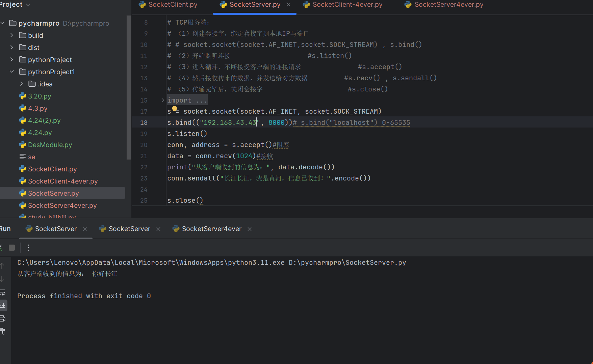Toggle soft-wrap in the Run console
The width and height of the screenshot is (593, 364).
[x=3, y=292]
